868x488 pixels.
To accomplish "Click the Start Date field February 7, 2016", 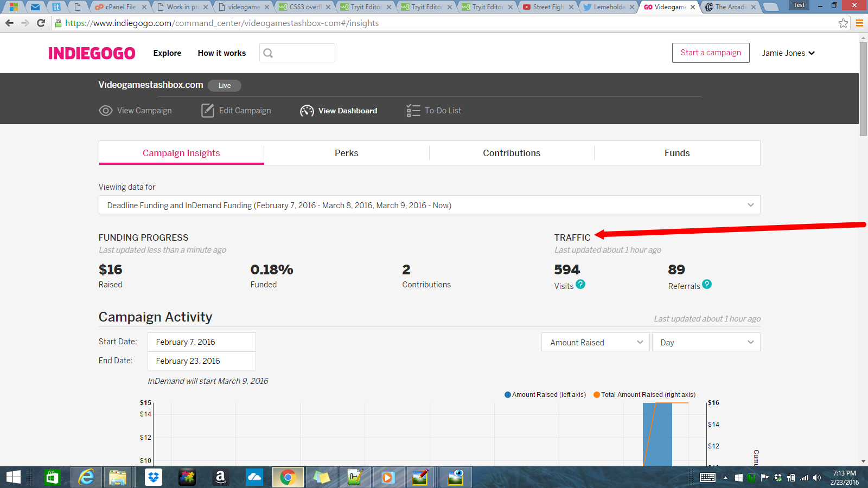I will [x=201, y=342].
